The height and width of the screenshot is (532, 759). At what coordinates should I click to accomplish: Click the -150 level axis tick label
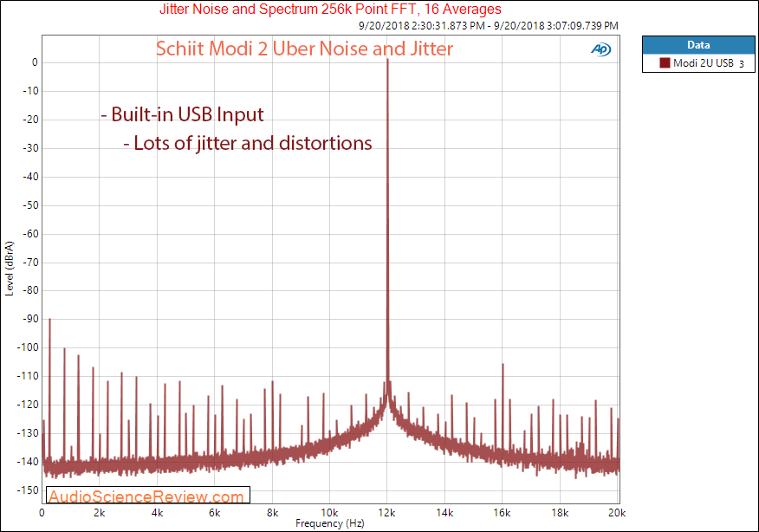pos(28,490)
